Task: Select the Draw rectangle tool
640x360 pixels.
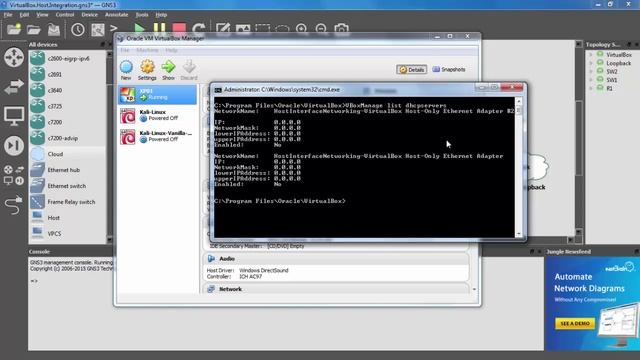Action: click(x=262, y=28)
